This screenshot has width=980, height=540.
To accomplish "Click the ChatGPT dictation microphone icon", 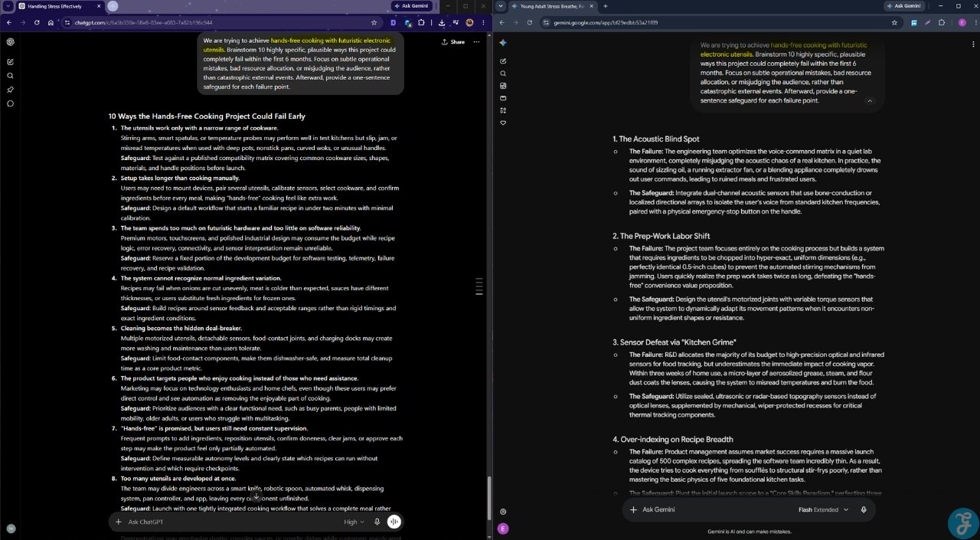I will 377,522.
